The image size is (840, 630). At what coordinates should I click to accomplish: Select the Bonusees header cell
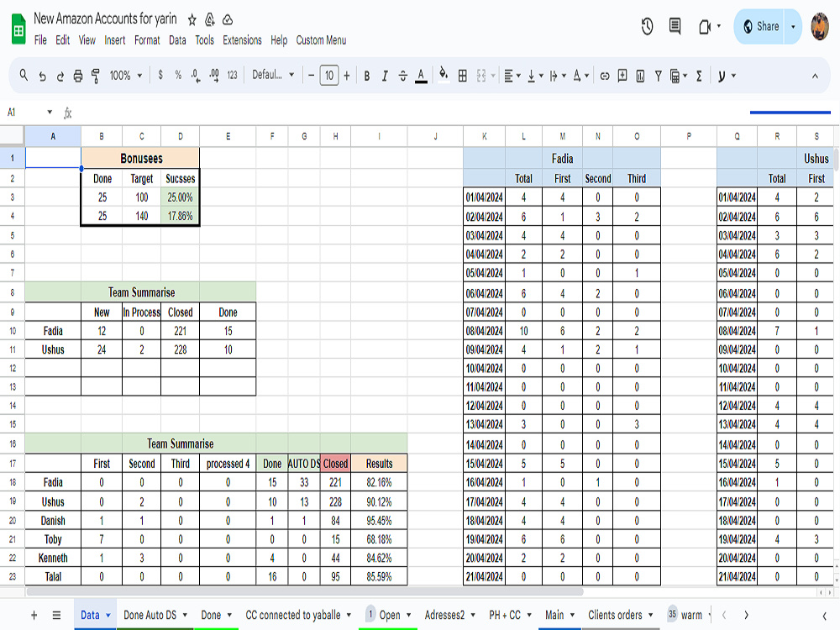click(140, 158)
